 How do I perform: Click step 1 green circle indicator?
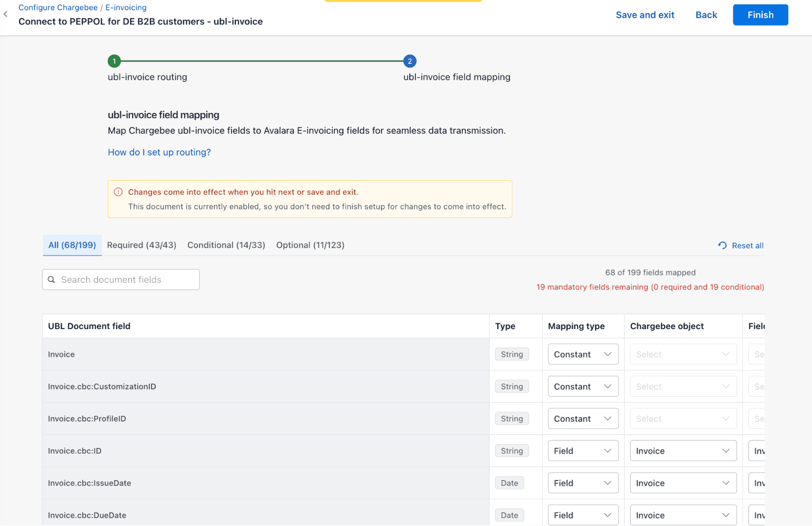(114, 61)
